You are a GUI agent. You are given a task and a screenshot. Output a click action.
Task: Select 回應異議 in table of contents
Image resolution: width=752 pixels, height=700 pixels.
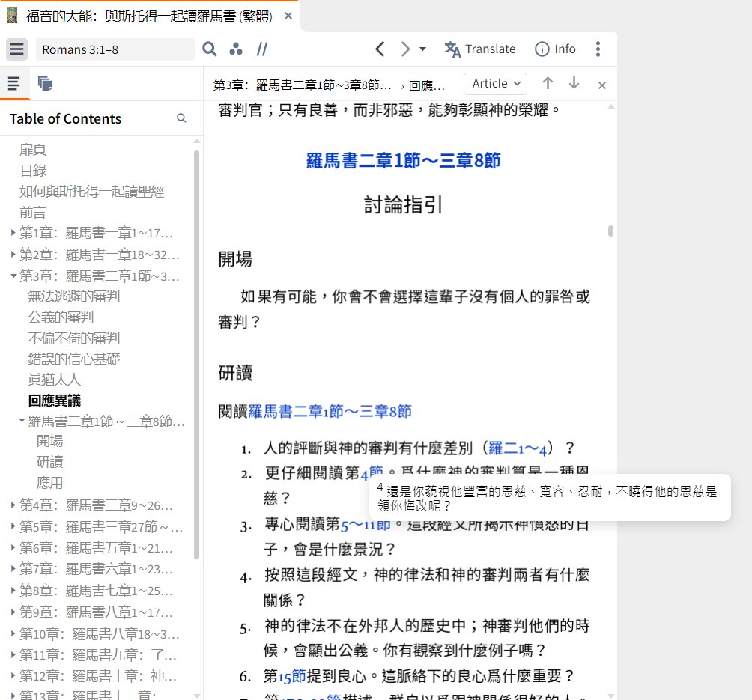(55, 401)
